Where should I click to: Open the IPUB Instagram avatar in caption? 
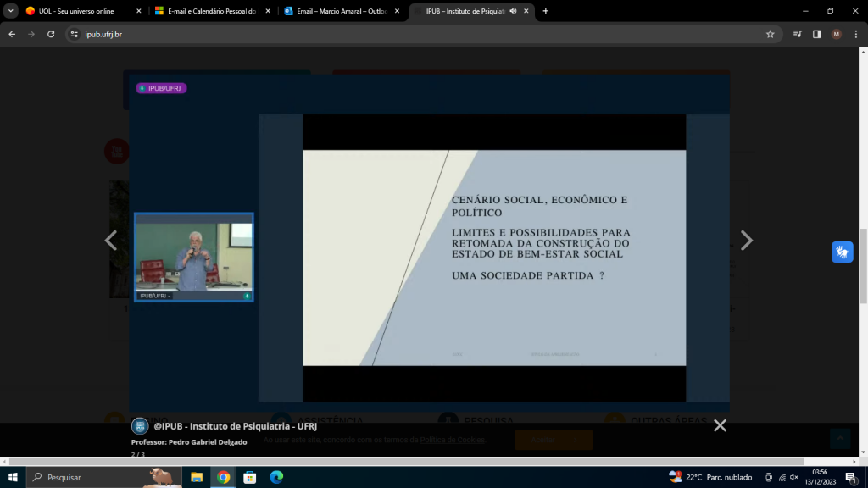pyautogui.click(x=140, y=426)
